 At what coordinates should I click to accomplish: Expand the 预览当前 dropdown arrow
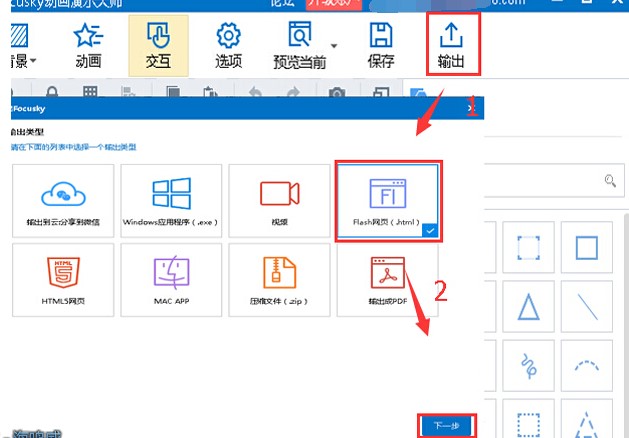pyautogui.click(x=334, y=46)
